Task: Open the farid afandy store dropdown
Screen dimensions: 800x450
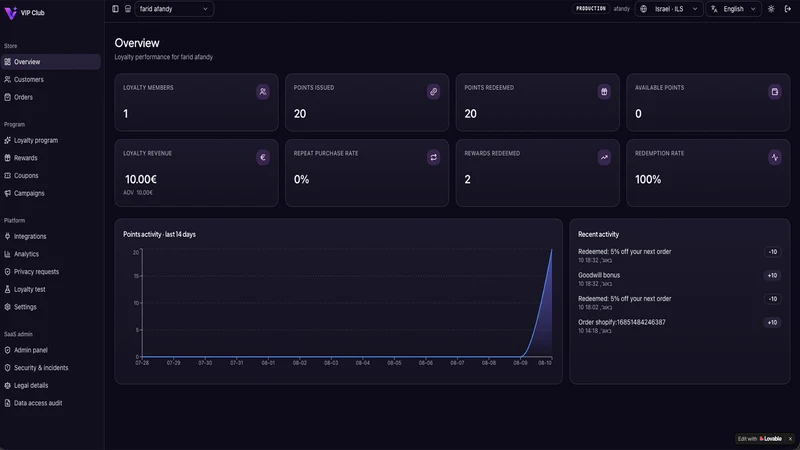Action: 174,9
